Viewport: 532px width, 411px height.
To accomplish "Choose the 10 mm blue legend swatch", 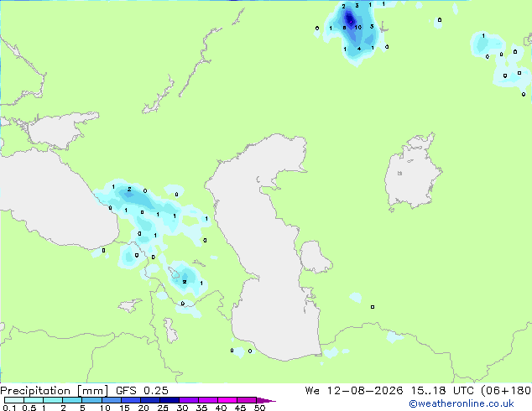I will [x=112, y=400].
